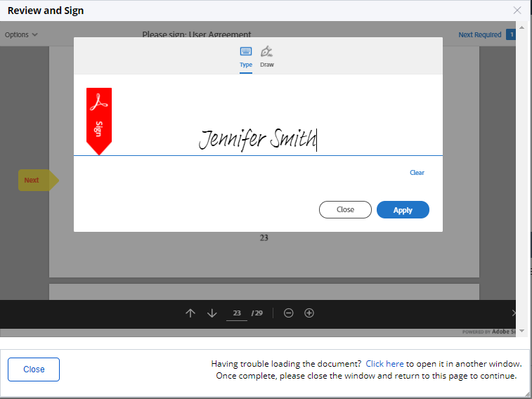Zoom out with the minus icon
532x399 pixels.
pos(288,313)
